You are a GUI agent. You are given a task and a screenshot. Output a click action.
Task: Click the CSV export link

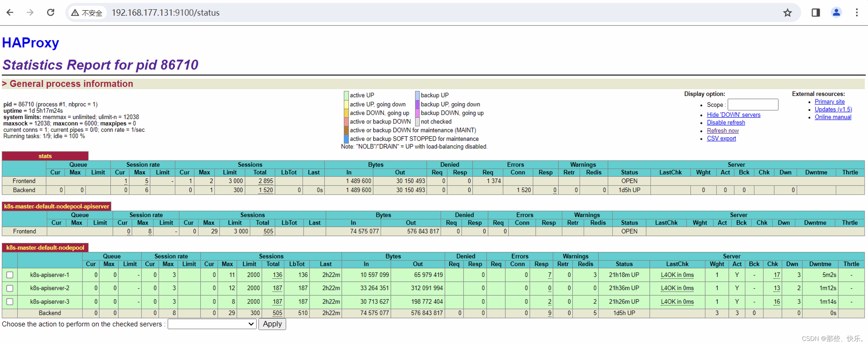click(721, 139)
